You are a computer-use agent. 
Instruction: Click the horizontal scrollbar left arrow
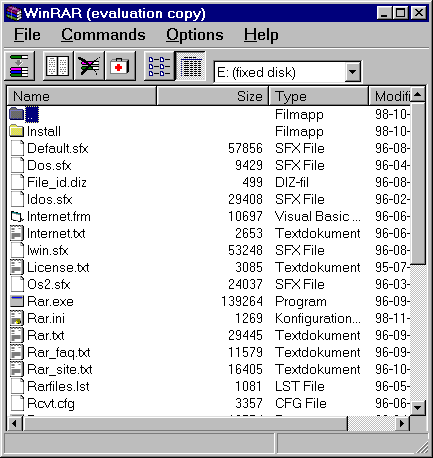(14, 423)
